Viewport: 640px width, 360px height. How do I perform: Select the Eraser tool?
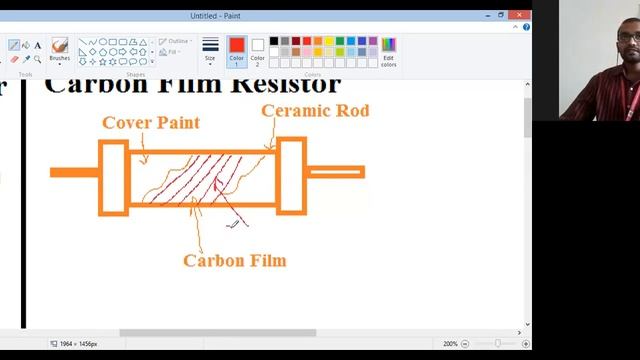[x=14, y=60]
